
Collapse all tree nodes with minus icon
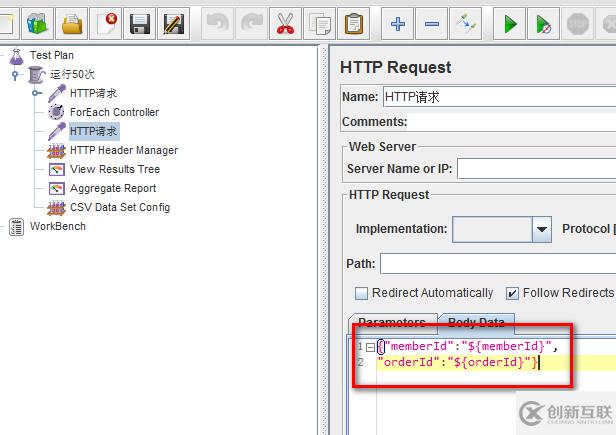[x=431, y=24]
